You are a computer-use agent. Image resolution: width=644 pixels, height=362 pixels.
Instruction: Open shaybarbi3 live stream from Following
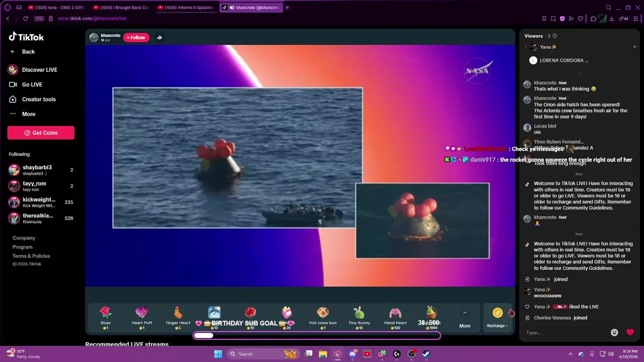tap(41, 170)
